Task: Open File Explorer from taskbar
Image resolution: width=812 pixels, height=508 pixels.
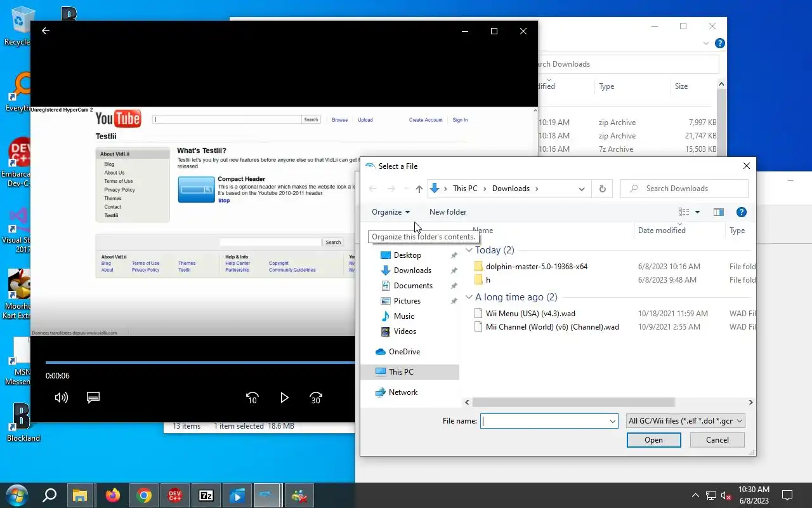Action: (x=80, y=495)
